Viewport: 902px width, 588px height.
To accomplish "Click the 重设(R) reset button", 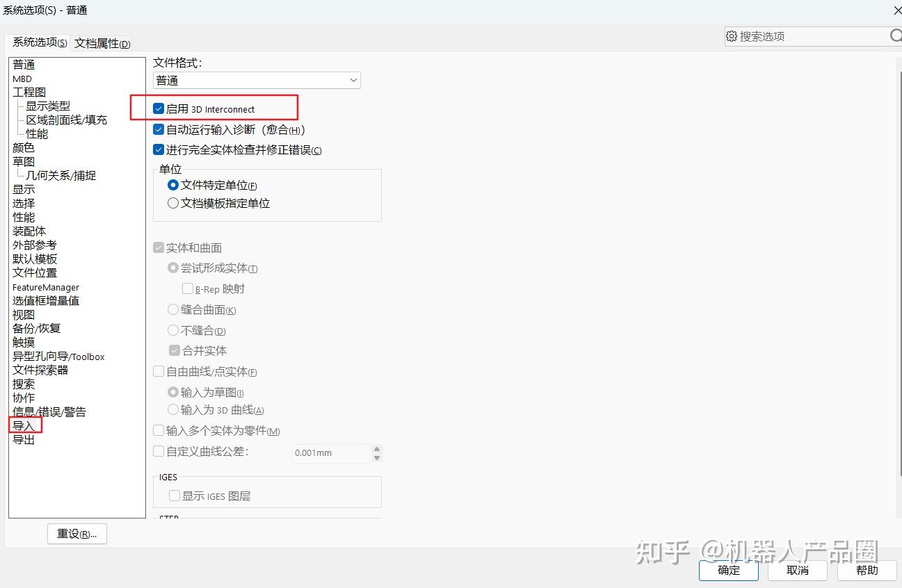I will [x=76, y=534].
